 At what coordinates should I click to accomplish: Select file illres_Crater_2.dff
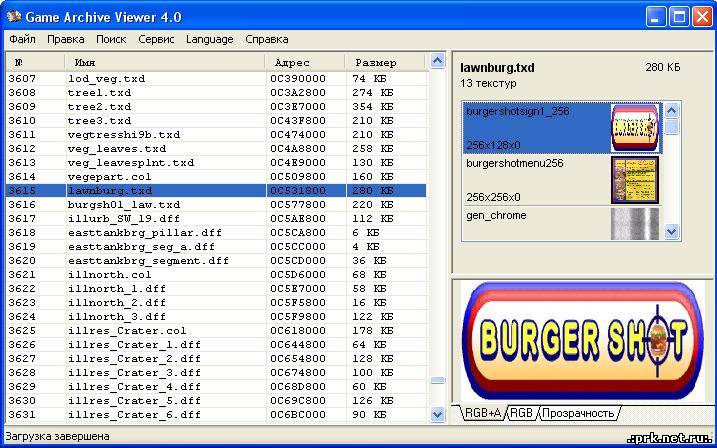click(x=134, y=359)
